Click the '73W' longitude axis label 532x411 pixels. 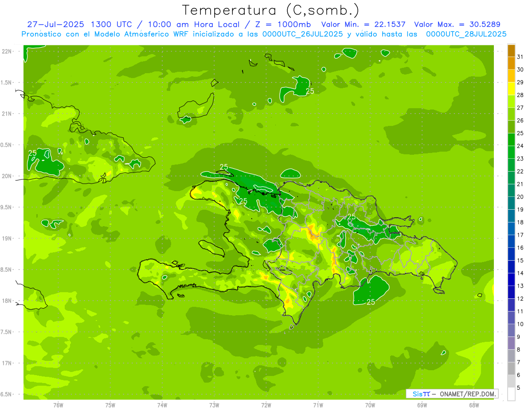click(x=214, y=405)
